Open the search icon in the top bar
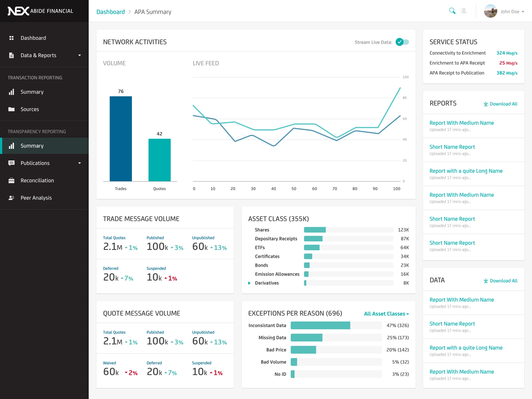The width and height of the screenshot is (532, 399). pyautogui.click(x=452, y=11)
